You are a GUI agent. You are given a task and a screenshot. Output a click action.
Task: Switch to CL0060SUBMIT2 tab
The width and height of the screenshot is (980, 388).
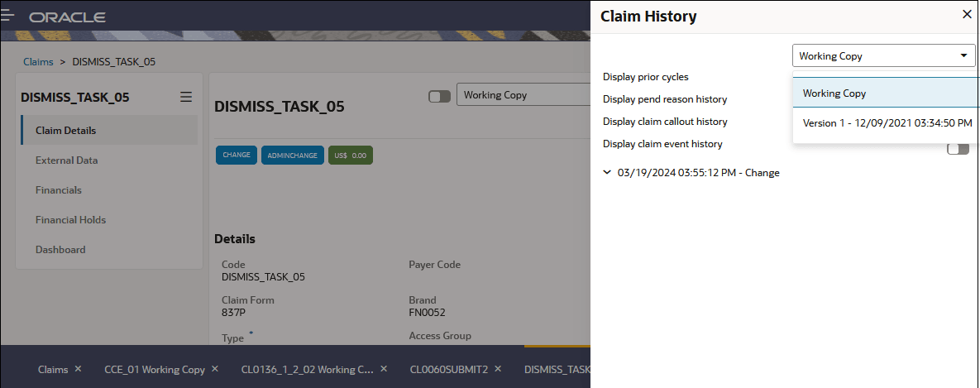(449, 369)
